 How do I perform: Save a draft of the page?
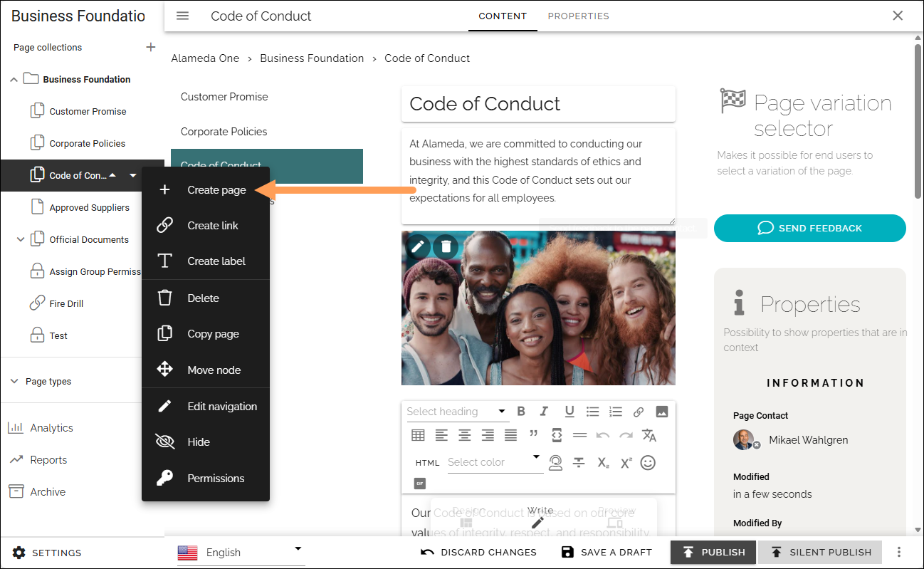(607, 552)
